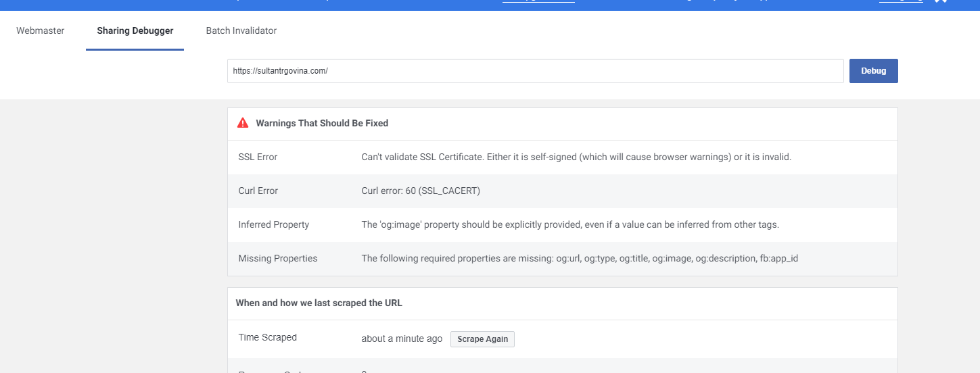Image resolution: width=980 pixels, height=373 pixels.
Task: Click the og:image inferred property message
Action: click(570, 224)
